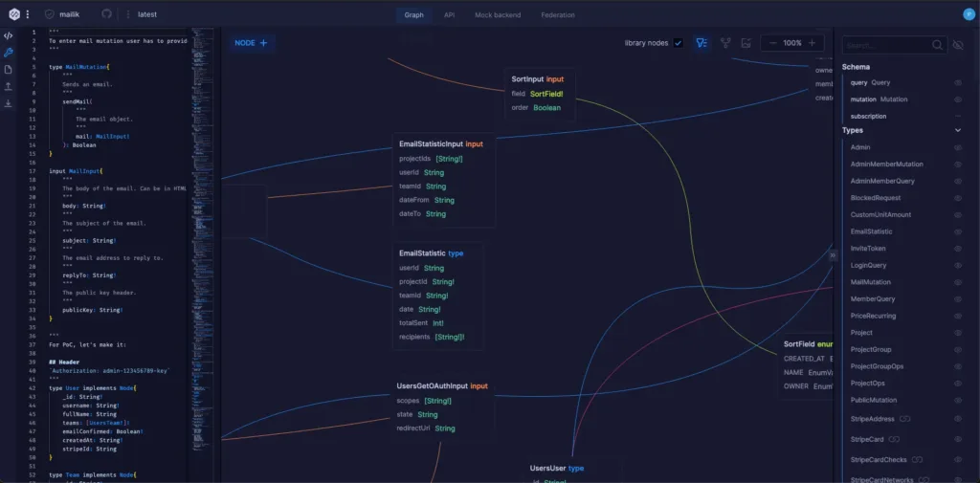The height and width of the screenshot is (483, 980).
Task: Click the shield icon next to mailik
Action: [x=50, y=14]
